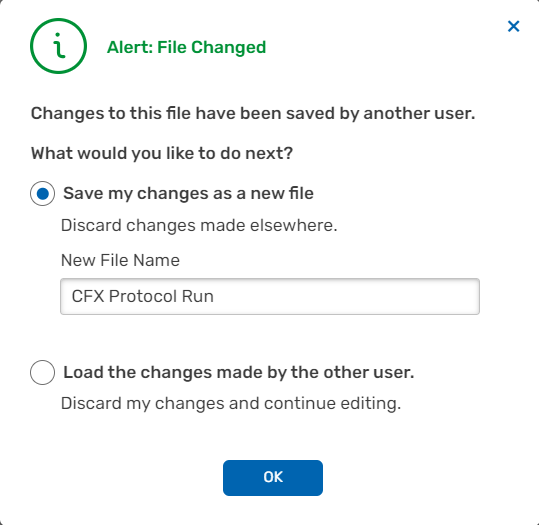Choose the Load changes by other user radio button

[x=42, y=372]
